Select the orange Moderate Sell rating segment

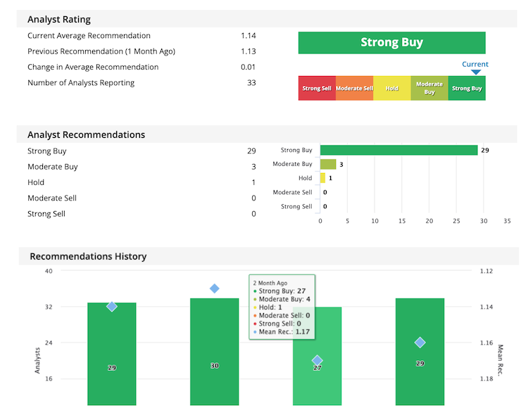[x=354, y=89]
